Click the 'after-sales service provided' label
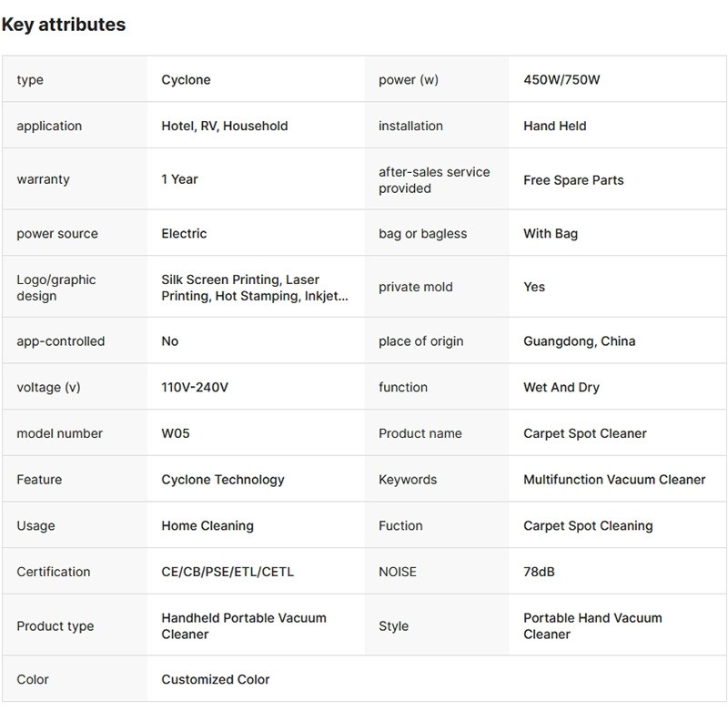The width and height of the screenshot is (728, 711). pos(434,180)
